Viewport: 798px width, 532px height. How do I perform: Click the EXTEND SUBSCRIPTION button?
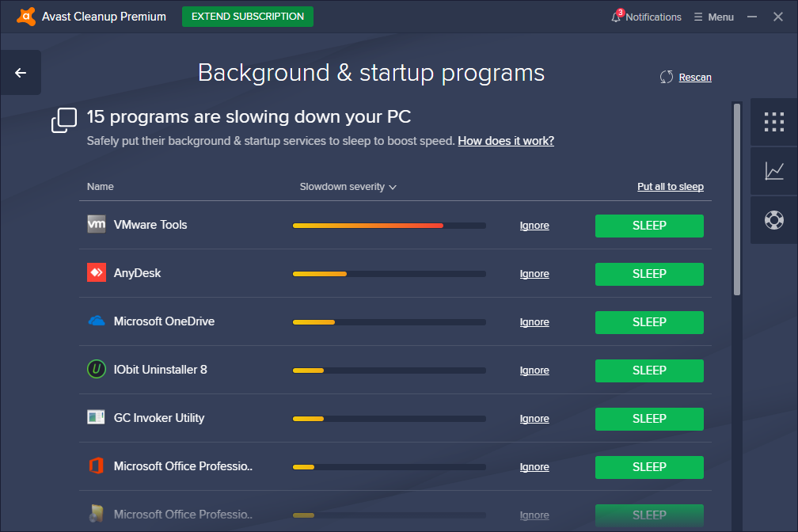click(247, 16)
